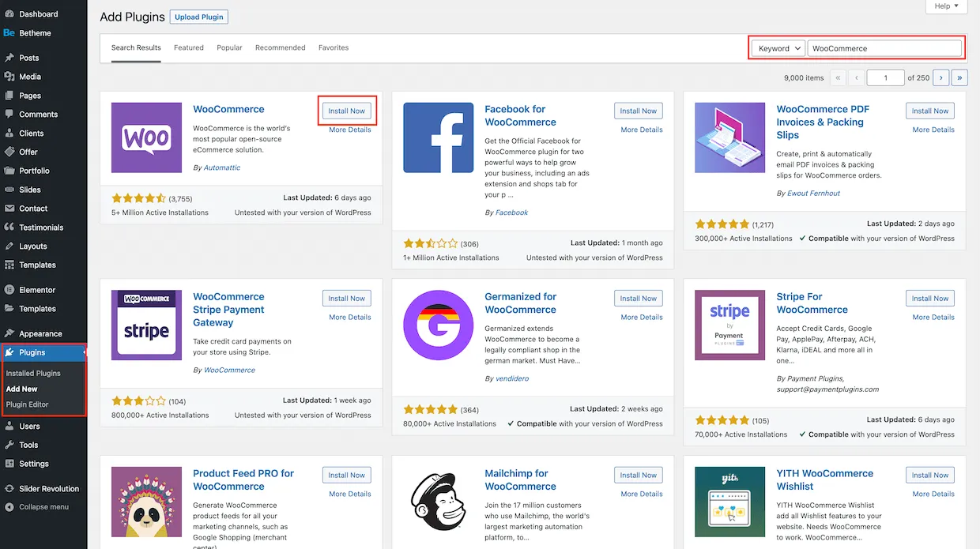Switch to the Favorites tab
Image resolution: width=980 pixels, height=549 pixels.
[x=334, y=48]
